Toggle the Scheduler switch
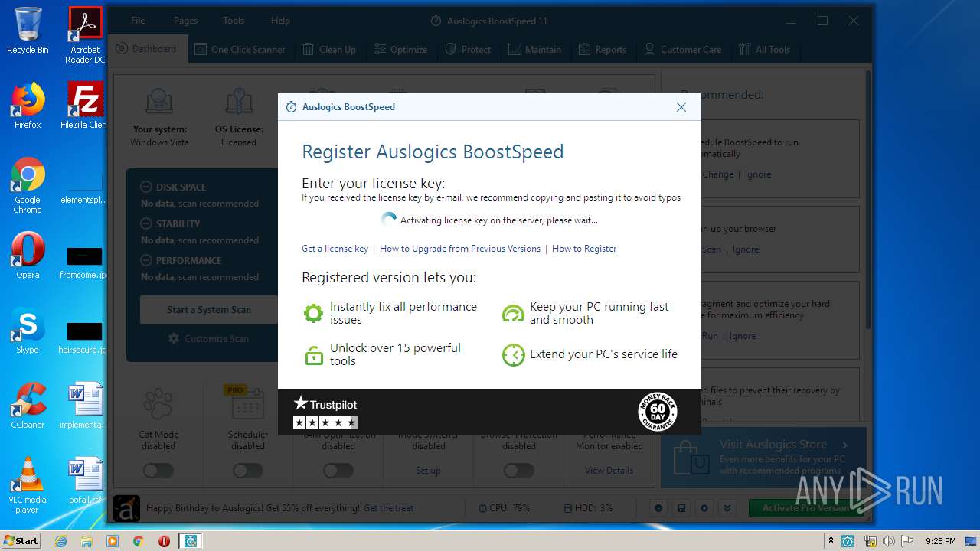 coord(248,471)
